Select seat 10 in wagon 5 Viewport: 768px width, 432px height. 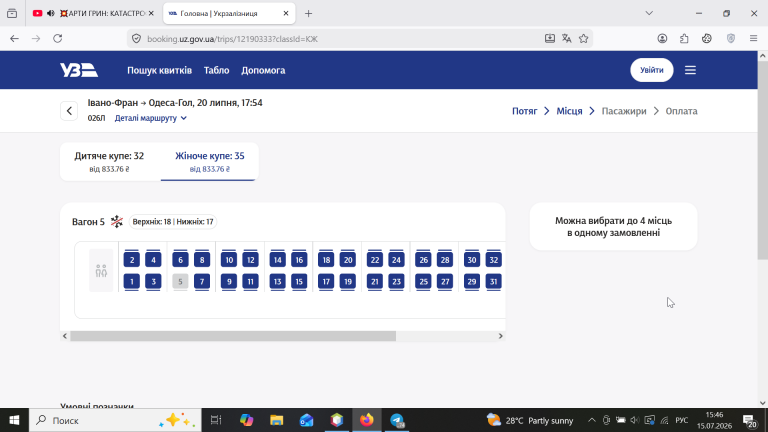tap(229, 260)
